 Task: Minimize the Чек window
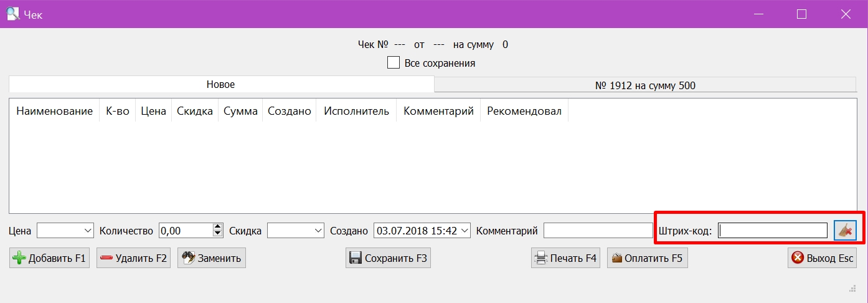[759, 14]
